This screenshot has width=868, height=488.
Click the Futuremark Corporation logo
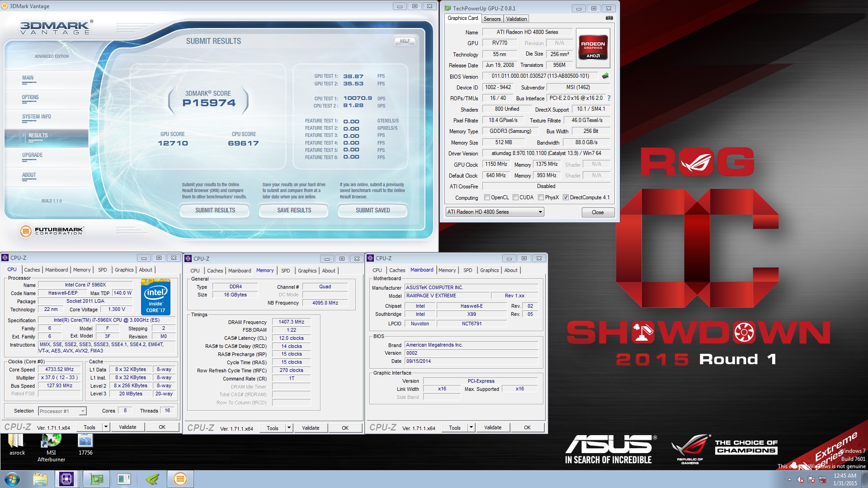pos(52,231)
